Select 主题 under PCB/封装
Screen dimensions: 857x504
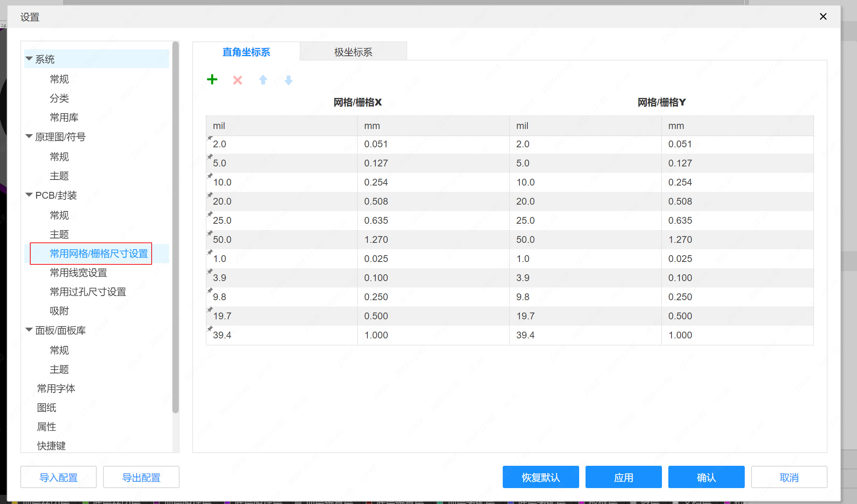[x=59, y=234]
